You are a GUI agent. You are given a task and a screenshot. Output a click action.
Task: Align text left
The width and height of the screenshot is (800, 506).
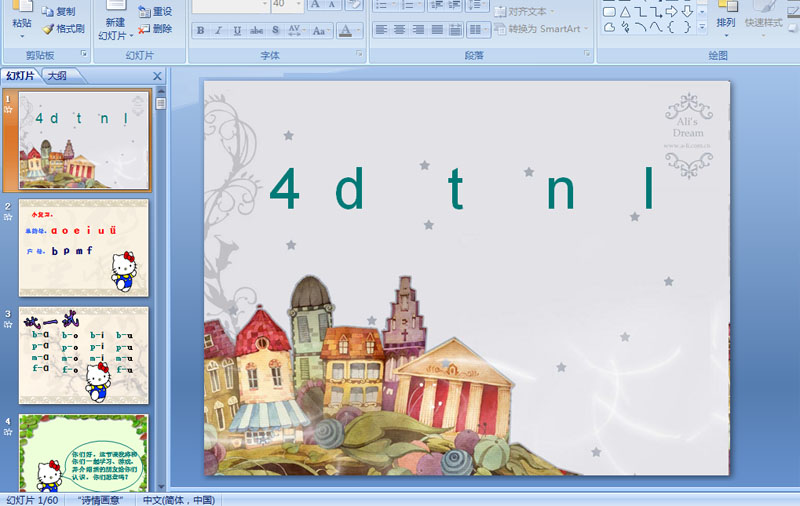tap(381, 30)
